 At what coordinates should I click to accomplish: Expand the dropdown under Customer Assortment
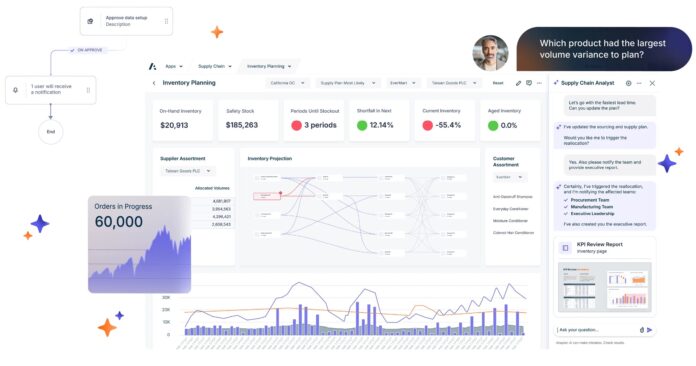click(509, 177)
